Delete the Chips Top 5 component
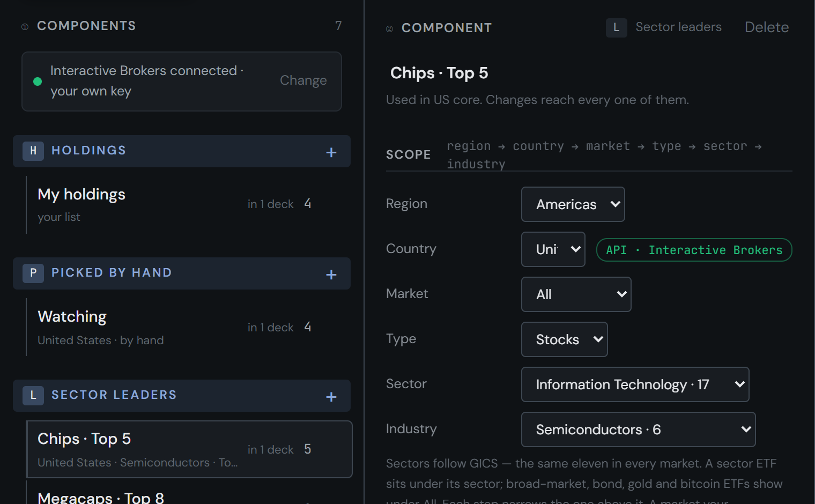This screenshot has width=815, height=504. pos(766,27)
